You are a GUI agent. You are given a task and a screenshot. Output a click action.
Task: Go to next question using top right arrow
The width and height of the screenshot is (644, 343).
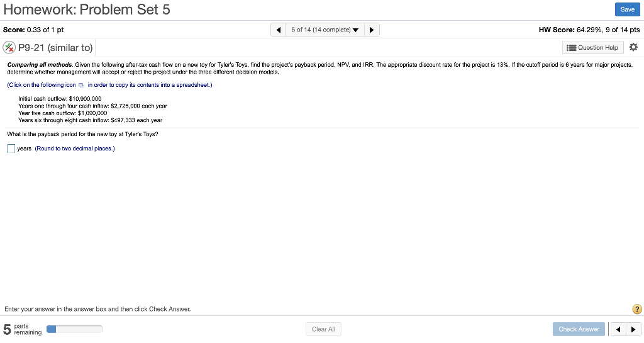pos(372,30)
